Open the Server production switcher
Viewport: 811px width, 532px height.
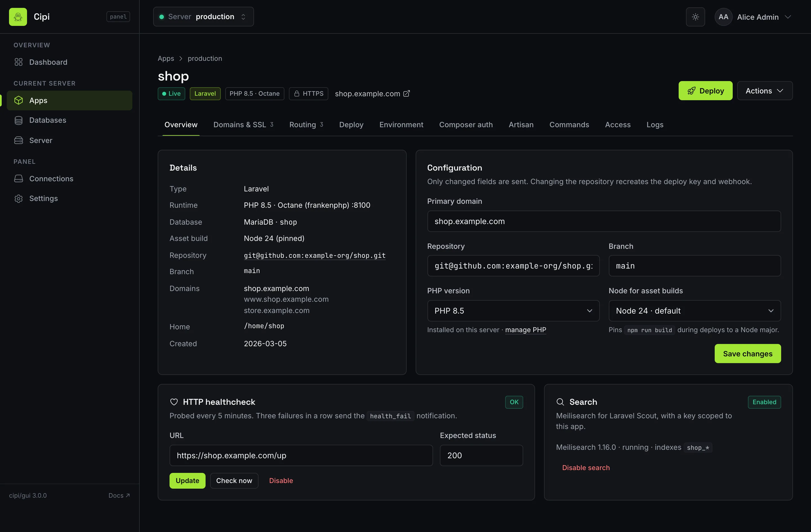pos(203,17)
